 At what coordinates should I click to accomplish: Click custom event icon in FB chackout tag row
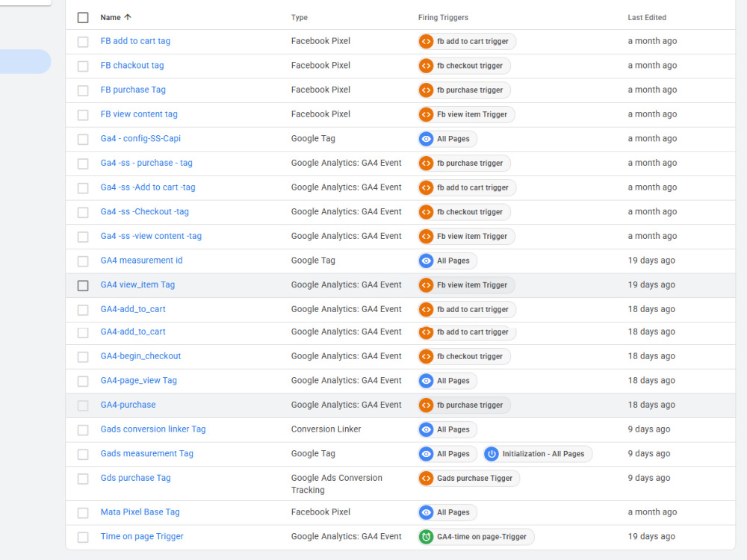[426, 66]
